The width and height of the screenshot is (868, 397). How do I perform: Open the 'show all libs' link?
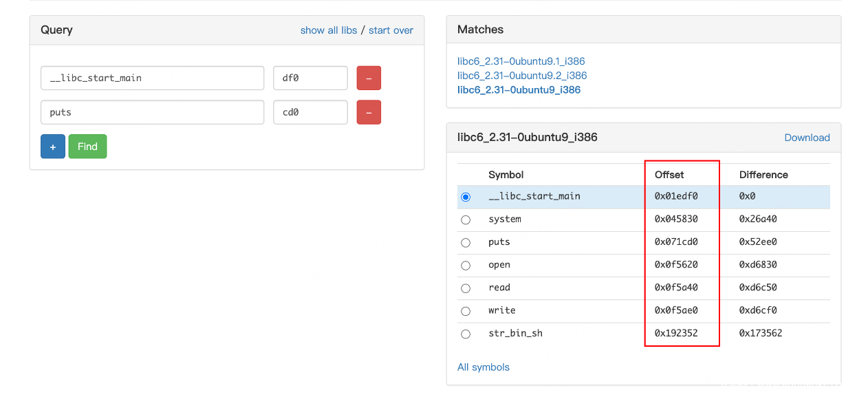click(329, 30)
